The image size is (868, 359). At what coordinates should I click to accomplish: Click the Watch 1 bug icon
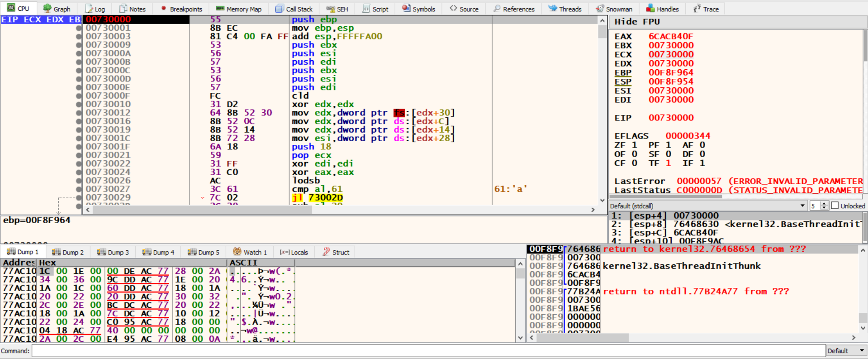click(237, 252)
